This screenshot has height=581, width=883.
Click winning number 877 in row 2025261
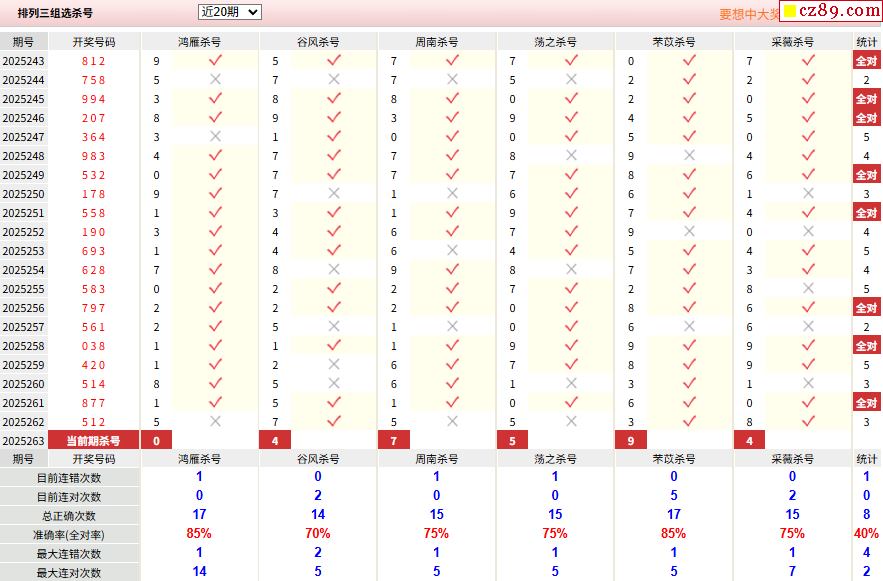(x=93, y=403)
